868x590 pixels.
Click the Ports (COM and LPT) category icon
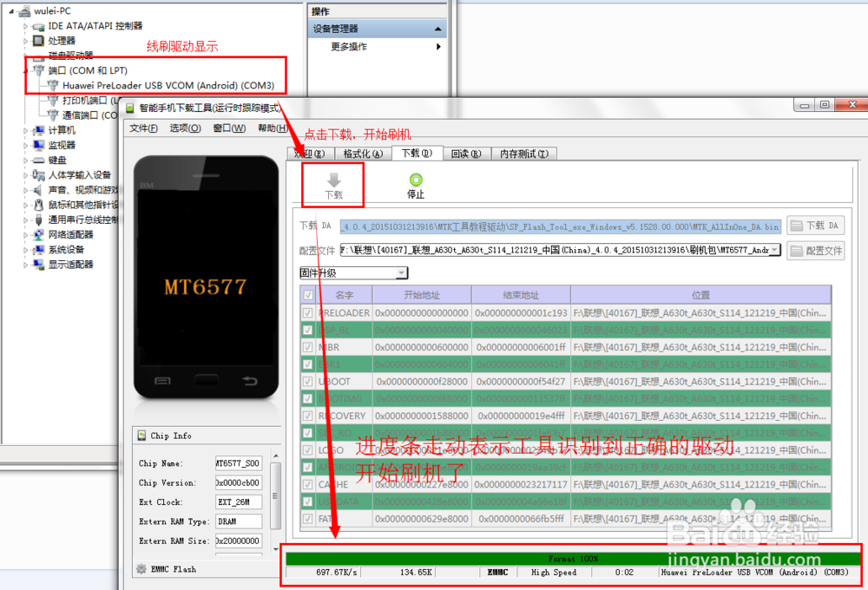(38, 70)
